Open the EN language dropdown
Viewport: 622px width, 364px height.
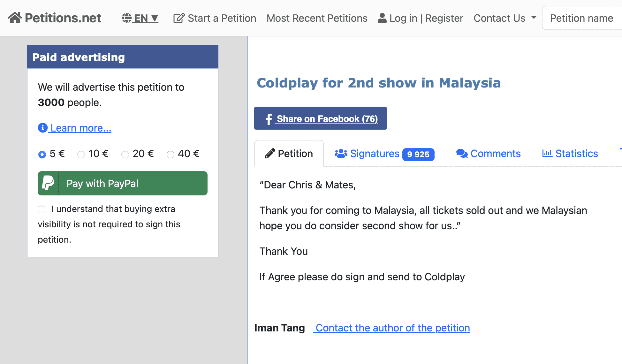(x=140, y=18)
